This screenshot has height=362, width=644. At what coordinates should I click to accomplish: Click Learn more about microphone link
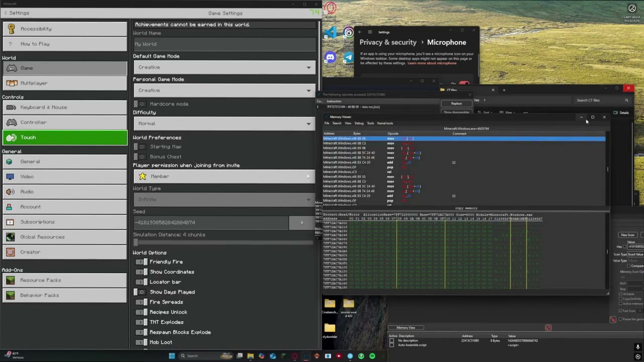click(x=432, y=63)
